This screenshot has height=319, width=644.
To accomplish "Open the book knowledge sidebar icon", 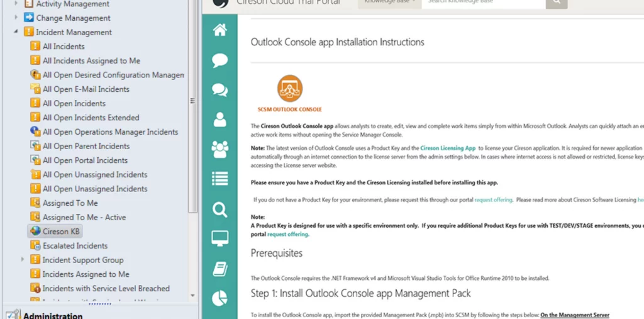I will click(x=219, y=269).
